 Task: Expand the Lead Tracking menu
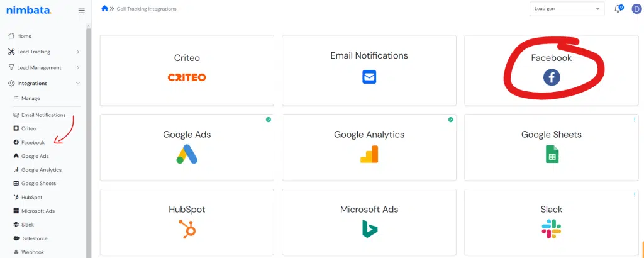click(43, 52)
